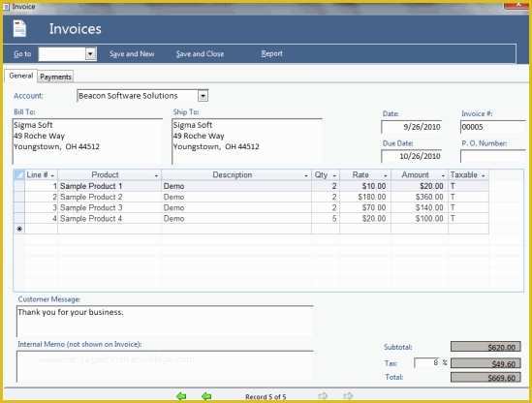Click Record 5 of 5 indicator
This screenshot has width=532, height=403.
pyautogui.click(x=266, y=396)
